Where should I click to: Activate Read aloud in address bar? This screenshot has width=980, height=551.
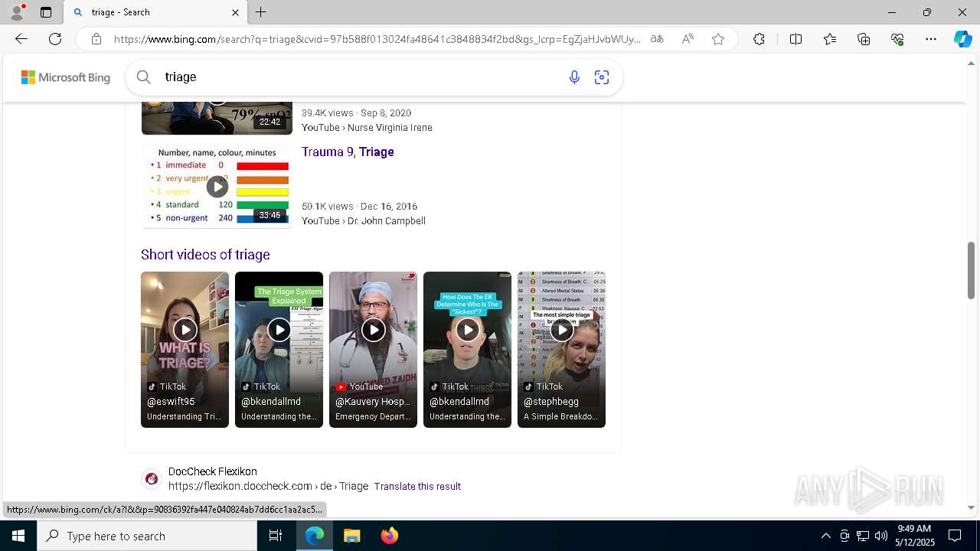(x=688, y=39)
